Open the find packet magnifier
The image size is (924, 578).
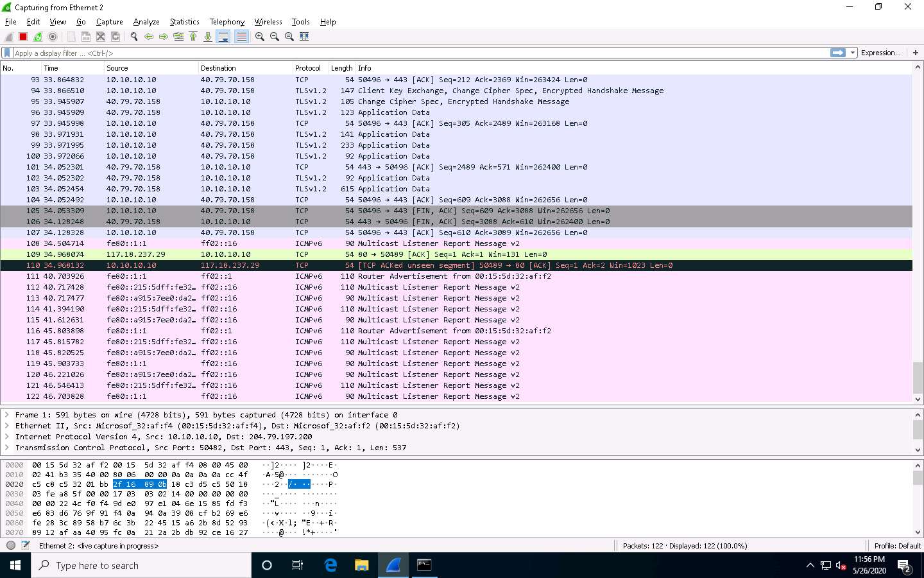coord(134,37)
